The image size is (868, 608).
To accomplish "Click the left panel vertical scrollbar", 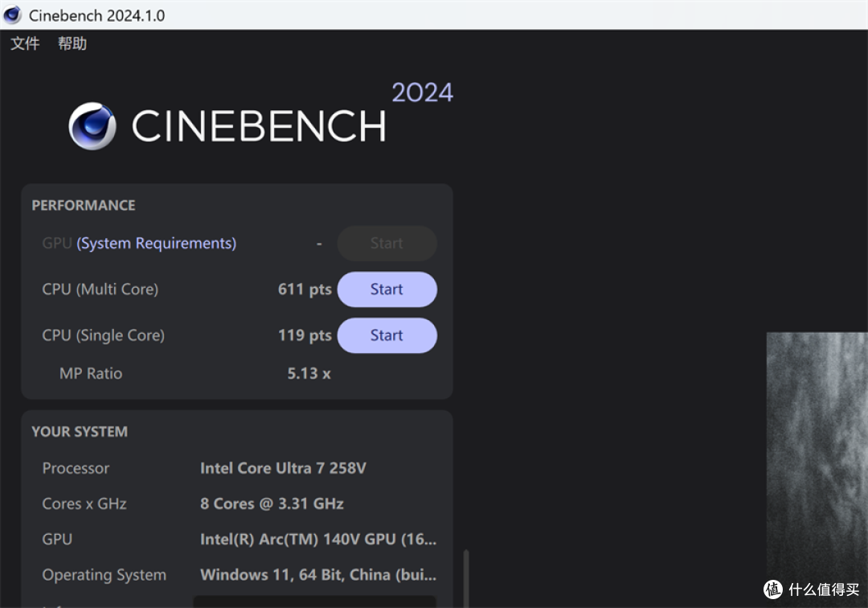I will [x=466, y=578].
